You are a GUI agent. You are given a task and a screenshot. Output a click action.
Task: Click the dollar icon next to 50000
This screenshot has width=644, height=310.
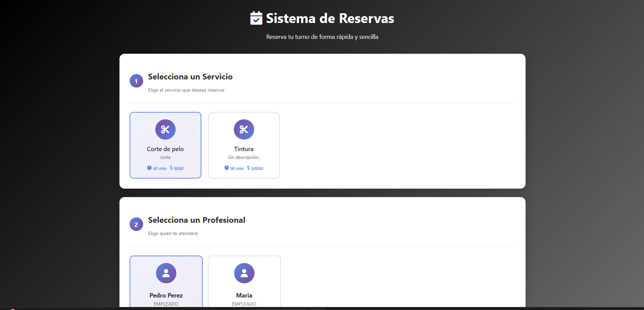click(249, 168)
